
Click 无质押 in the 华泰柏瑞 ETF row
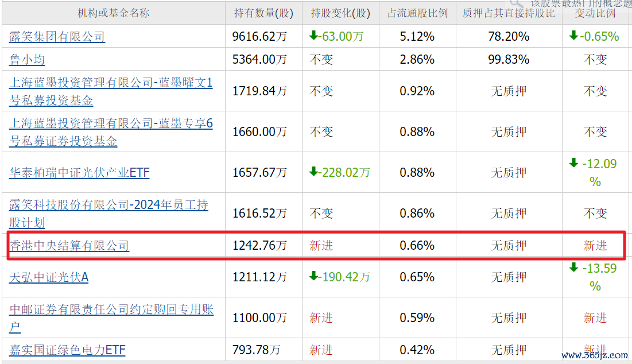point(509,173)
